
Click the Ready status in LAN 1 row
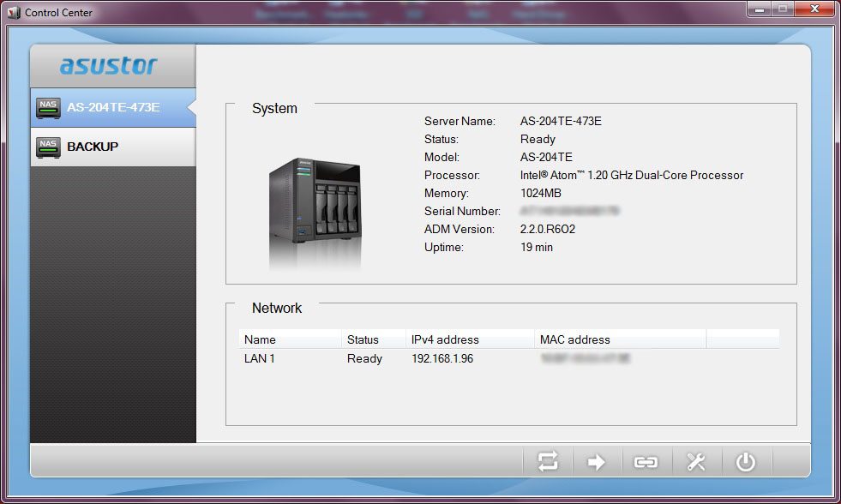[364, 358]
